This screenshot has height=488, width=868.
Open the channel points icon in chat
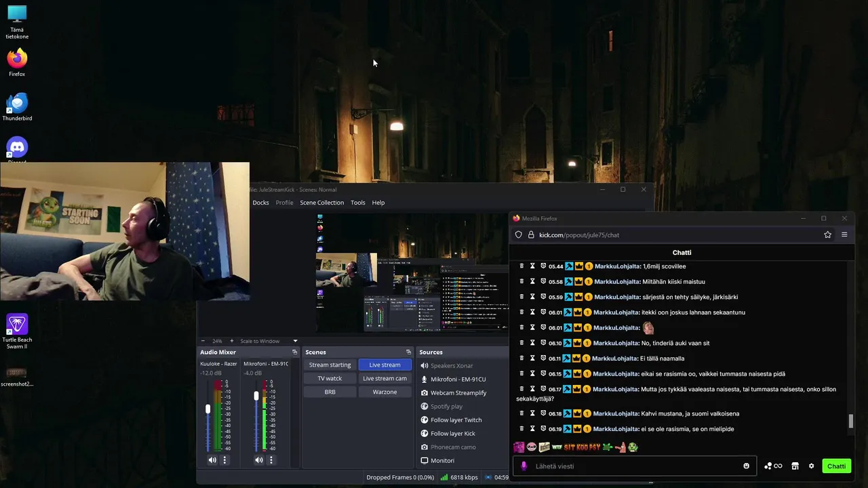(773, 466)
